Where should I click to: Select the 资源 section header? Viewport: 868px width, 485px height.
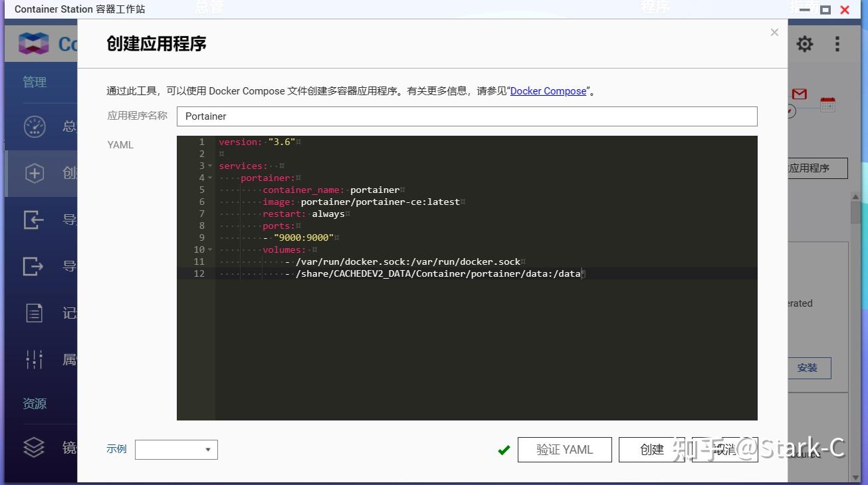click(34, 403)
